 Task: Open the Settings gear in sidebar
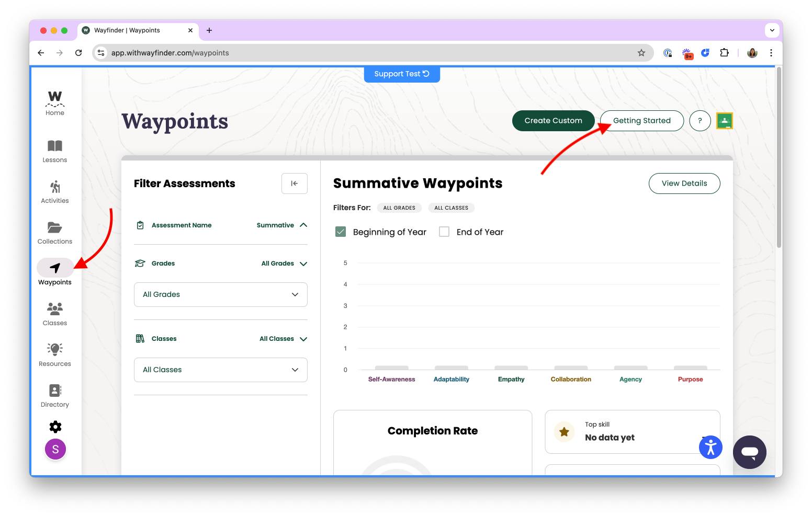(55, 427)
